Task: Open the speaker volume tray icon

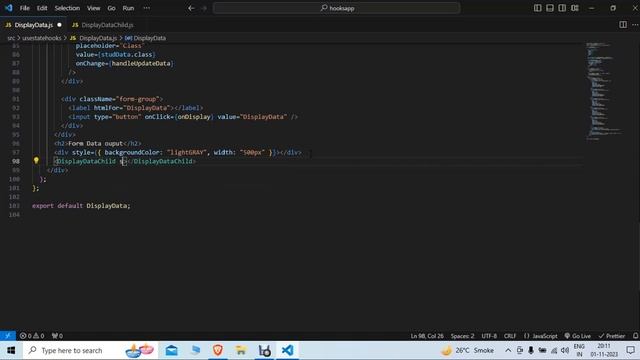Action: click(565, 350)
